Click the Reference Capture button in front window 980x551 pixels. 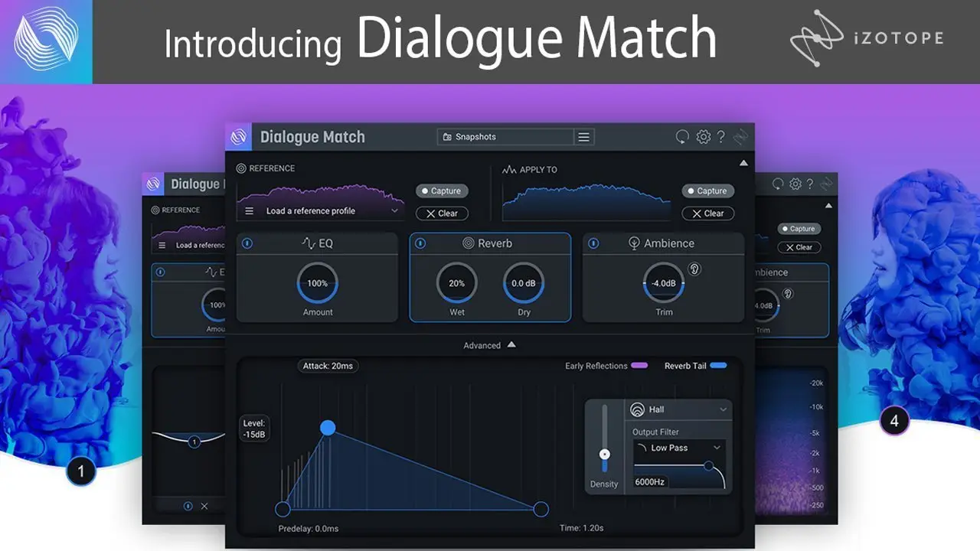442,191
